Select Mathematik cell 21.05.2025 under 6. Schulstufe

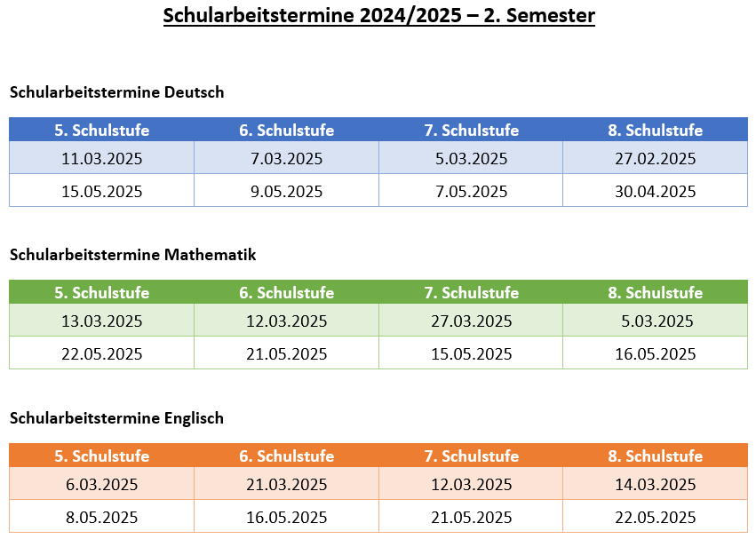pyautogui.click(x=286, y=354)
